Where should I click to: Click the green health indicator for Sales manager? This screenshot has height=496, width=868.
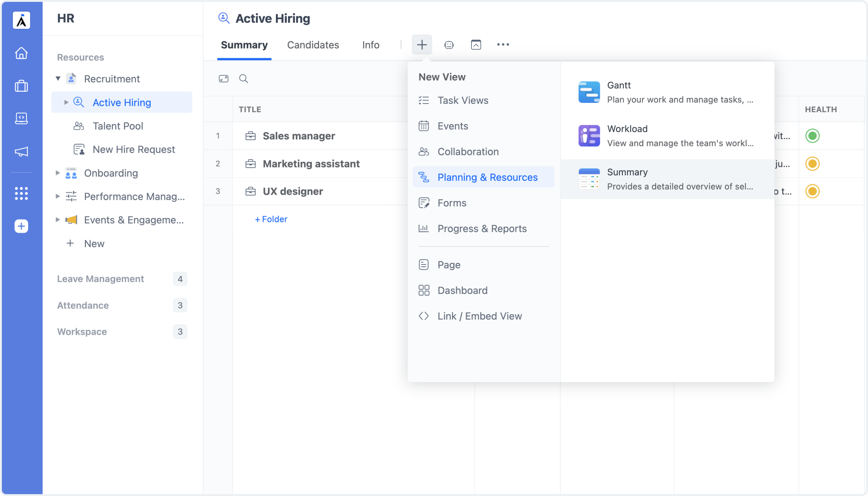click(x=812, y=136)
